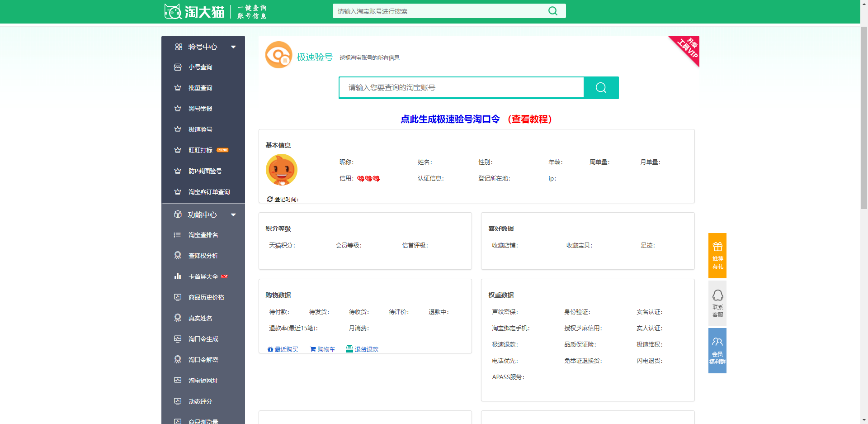Click the 联系客服 QQ button

[x=717, y=303]
